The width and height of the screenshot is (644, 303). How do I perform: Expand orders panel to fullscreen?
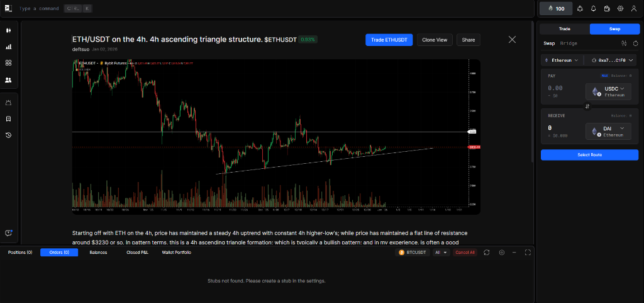coord(528,253)
